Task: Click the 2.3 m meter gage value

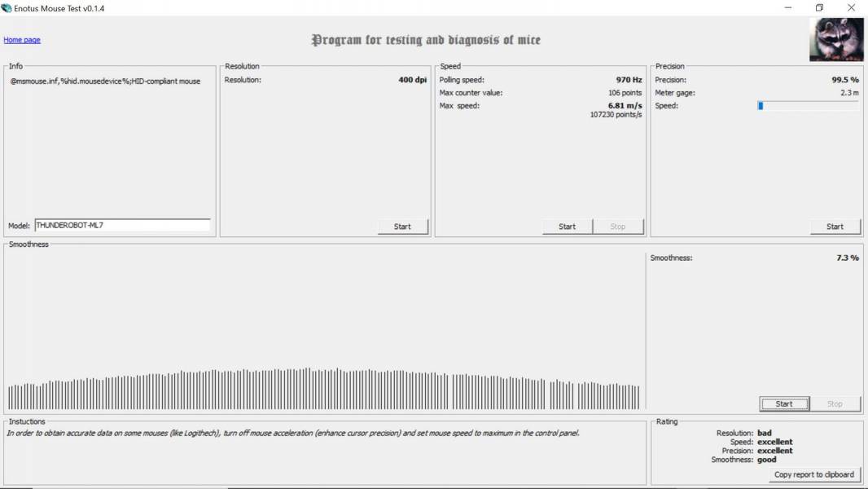Action: click(x=850, y=93)
